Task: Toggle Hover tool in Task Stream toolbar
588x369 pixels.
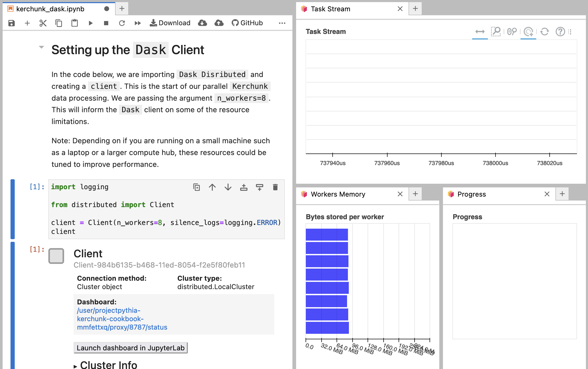Action: click(528, 32)
